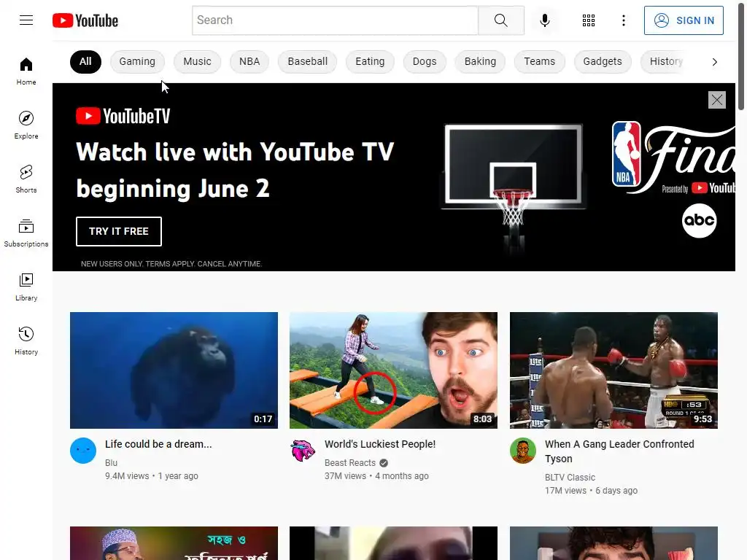Screen dimensions: 747x560
Task: Open the Beast Reacts channel link
Action: point(350,463)
